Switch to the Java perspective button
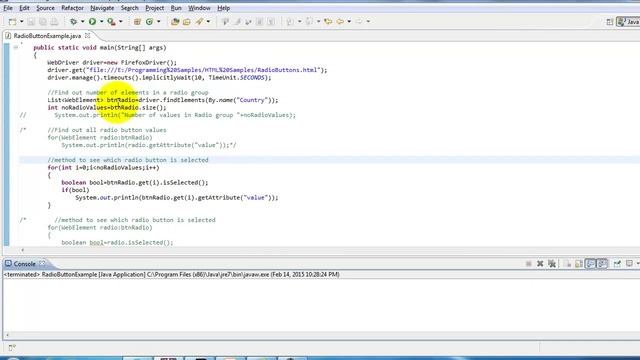The width and height of the screenshot is (640, 360). pyautogui.click(x=629, y=22)
